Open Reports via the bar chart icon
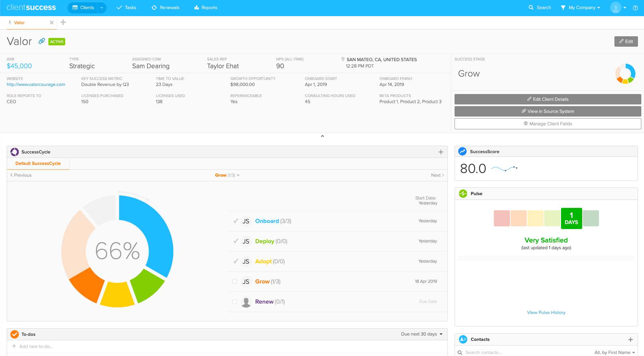 [x=197, y=7]
